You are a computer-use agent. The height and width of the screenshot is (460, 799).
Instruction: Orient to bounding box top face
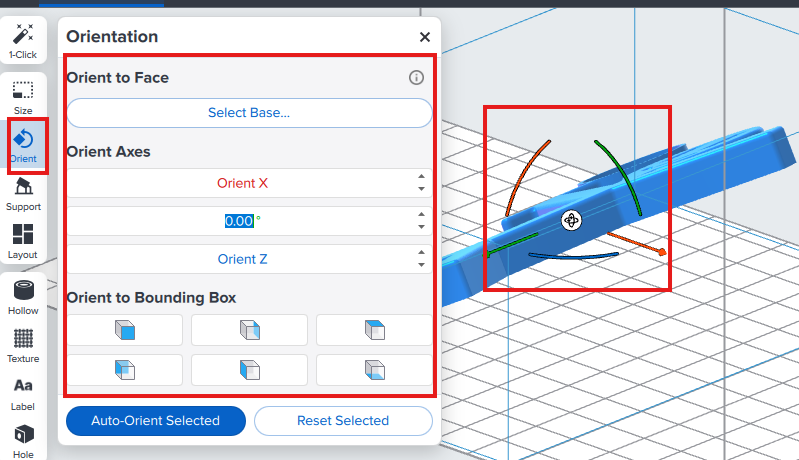coord(374,330)
